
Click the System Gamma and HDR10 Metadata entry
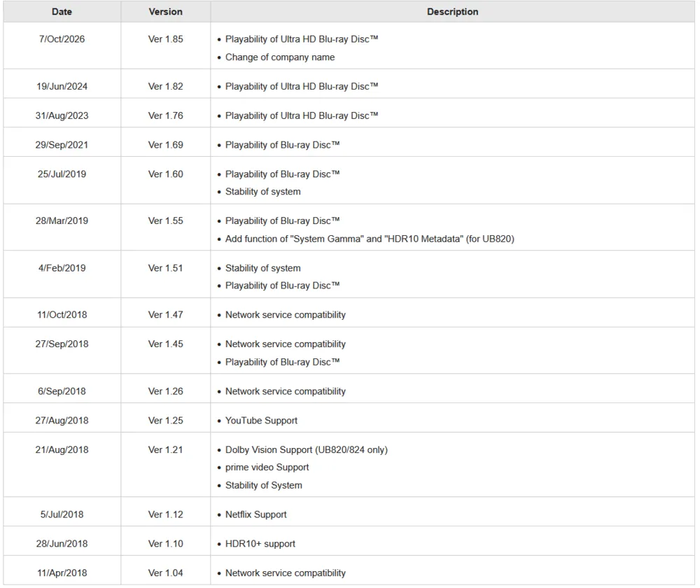point(370,239)
